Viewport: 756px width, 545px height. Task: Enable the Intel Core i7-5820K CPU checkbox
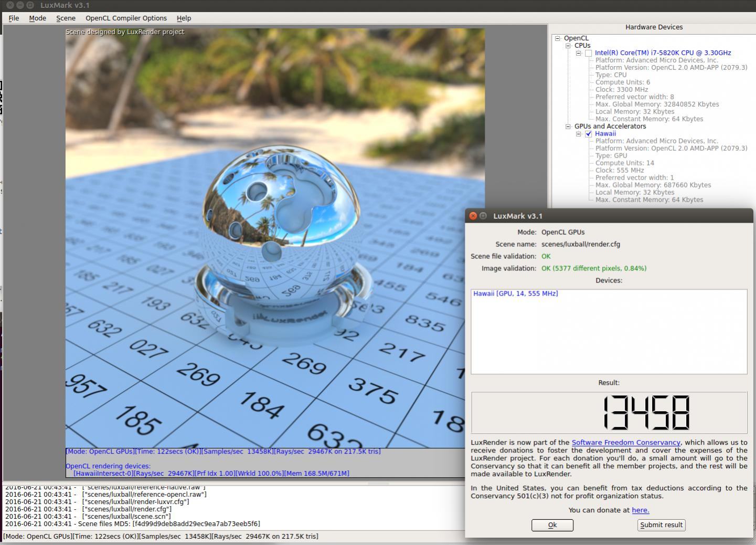589,53
